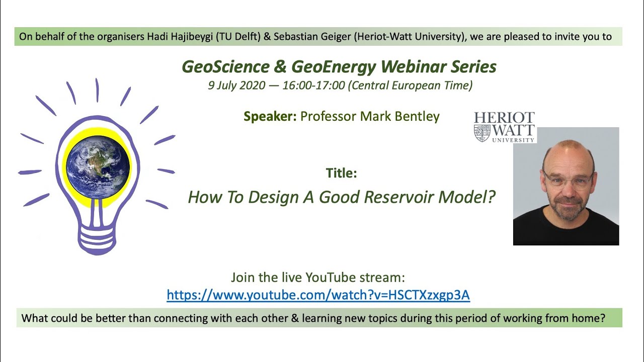This screenshot has height=362, width=644.
Task: Select the 'GeoScience & GeoEnergy Webinar Series' heading
Action: point(339,66)
